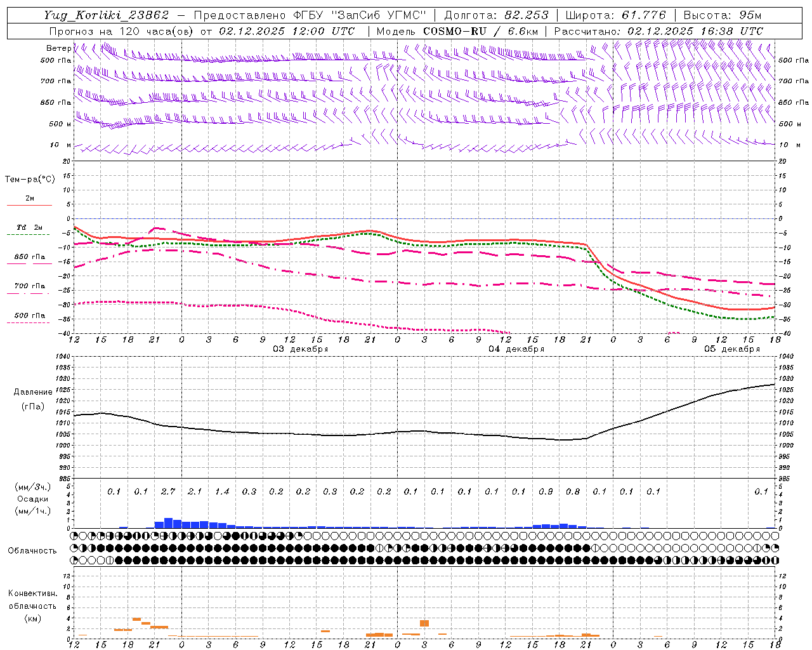Select the 0.8 three-hour precipitation value
Image resolution: width=812 pixels, height=650 pixels.
[x=572, y=491]
